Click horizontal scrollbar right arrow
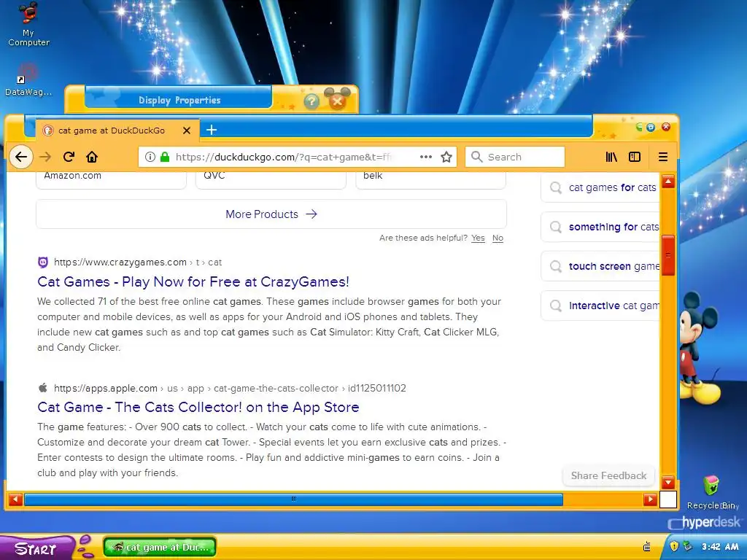Image resolution: width=747 pixels, height=560 pixels. [x=650, y=499]
